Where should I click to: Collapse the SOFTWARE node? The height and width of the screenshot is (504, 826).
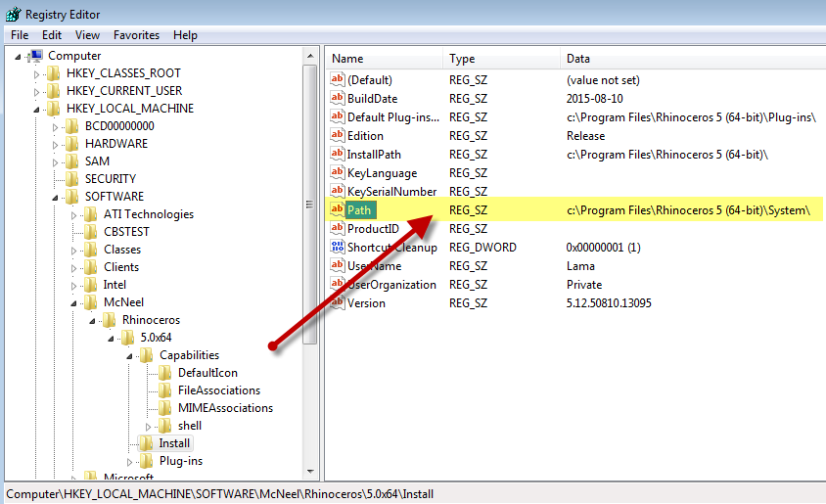tap(55, 198)
